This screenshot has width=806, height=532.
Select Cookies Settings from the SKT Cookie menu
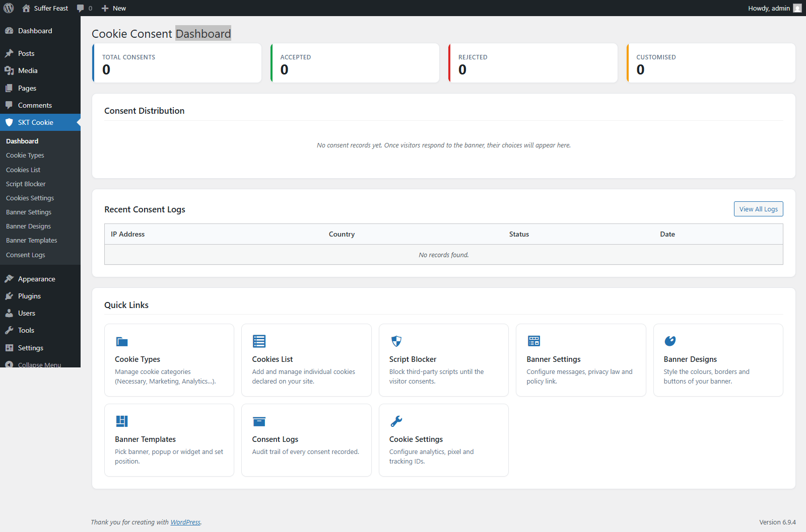point(30,198)
